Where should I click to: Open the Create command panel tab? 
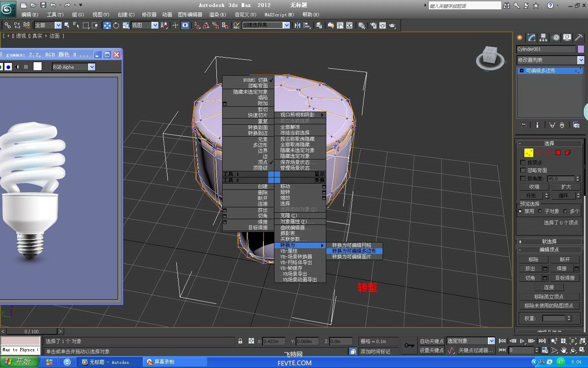click(x=520, y=38)
